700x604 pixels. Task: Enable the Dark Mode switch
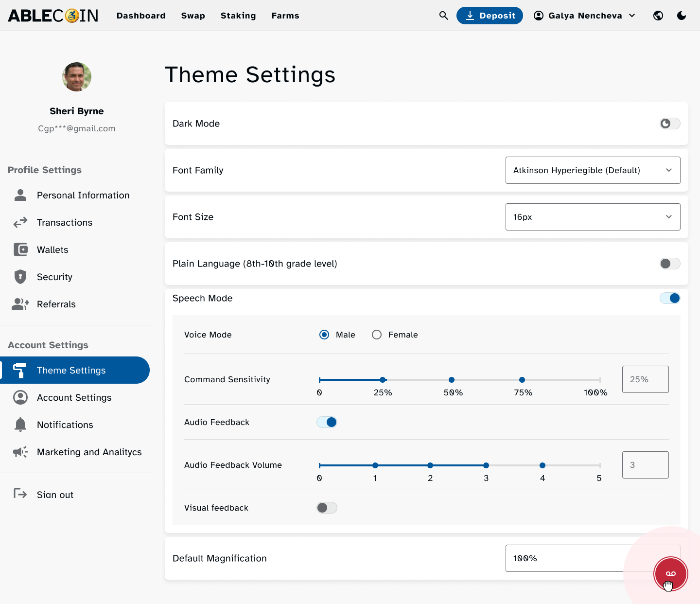click(x=670, y=124)
